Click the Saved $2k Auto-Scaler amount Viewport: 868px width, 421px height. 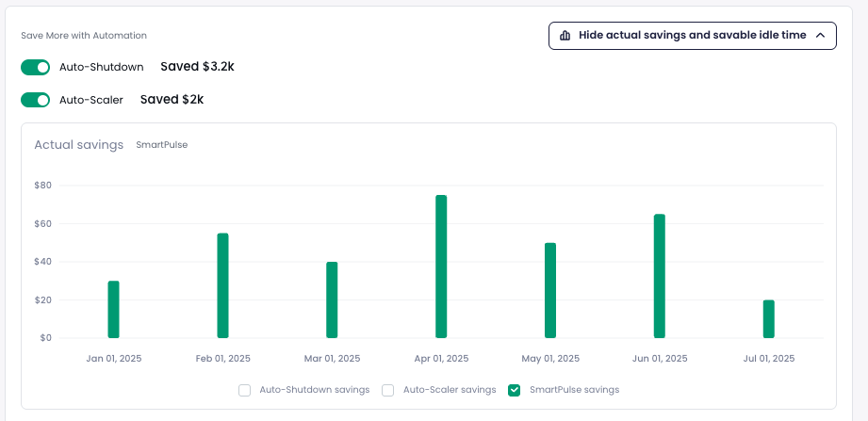[172, 99]
